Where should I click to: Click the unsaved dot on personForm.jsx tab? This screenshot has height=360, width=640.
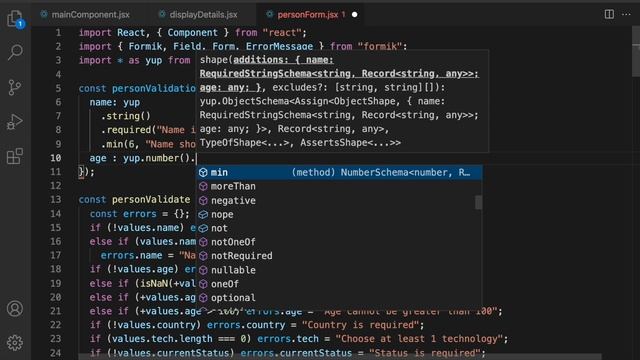click(355, 15)
